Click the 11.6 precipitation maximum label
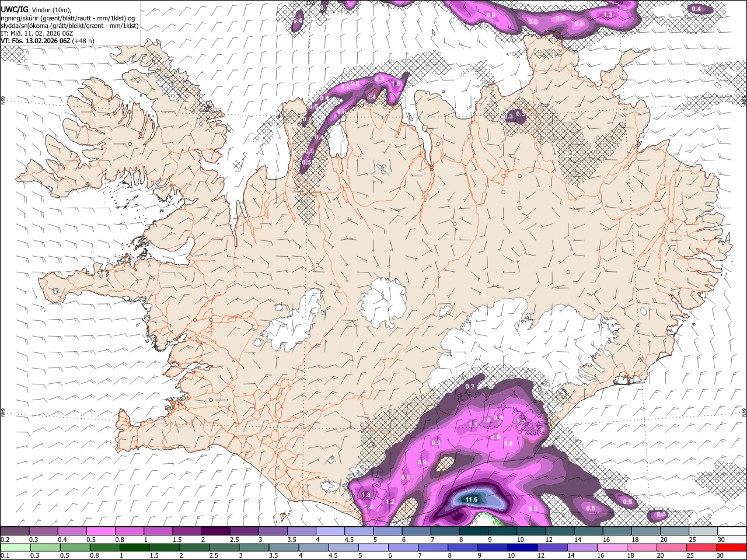Screen dimensions: 747x560 click(x=471, y=499)
